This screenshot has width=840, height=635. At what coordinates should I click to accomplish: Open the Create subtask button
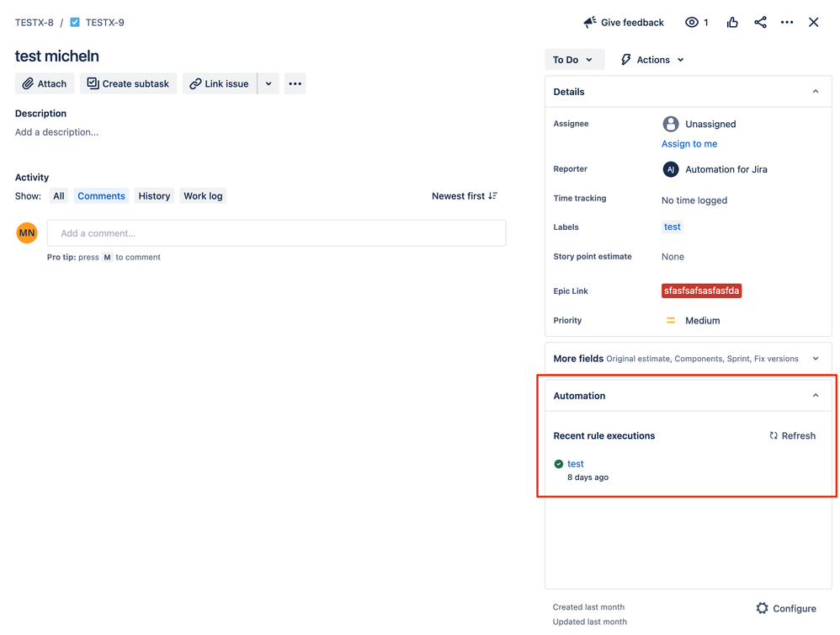point(128,83)
